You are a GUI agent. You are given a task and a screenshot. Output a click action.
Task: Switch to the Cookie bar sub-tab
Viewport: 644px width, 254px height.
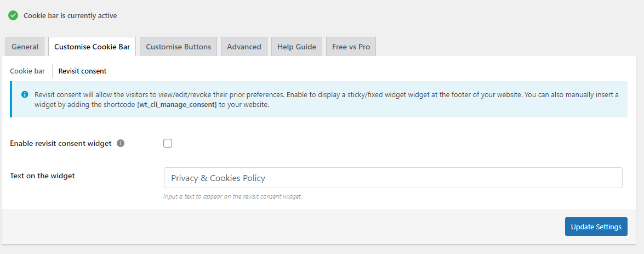coord(27,71)
